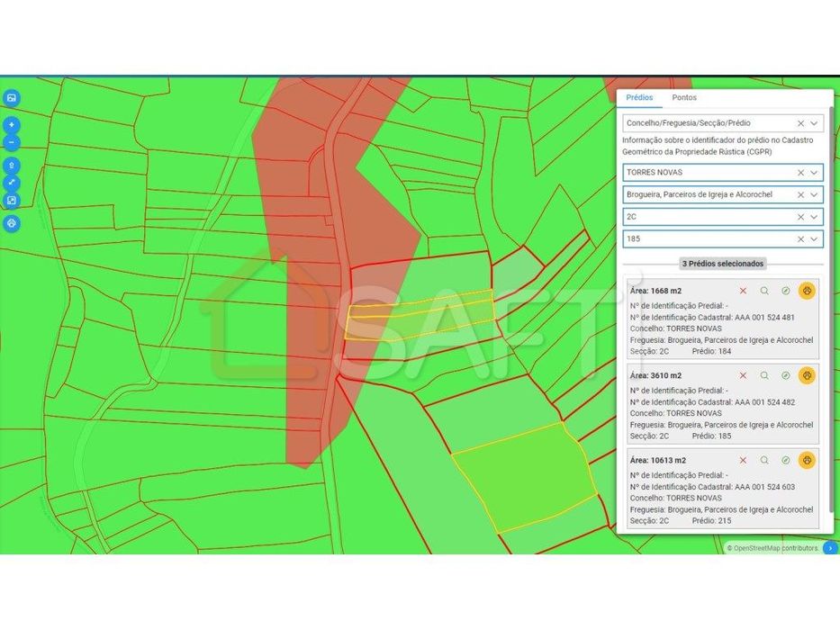Zoom in on the map
840x630 pixels.
click(x=12, y=125)
